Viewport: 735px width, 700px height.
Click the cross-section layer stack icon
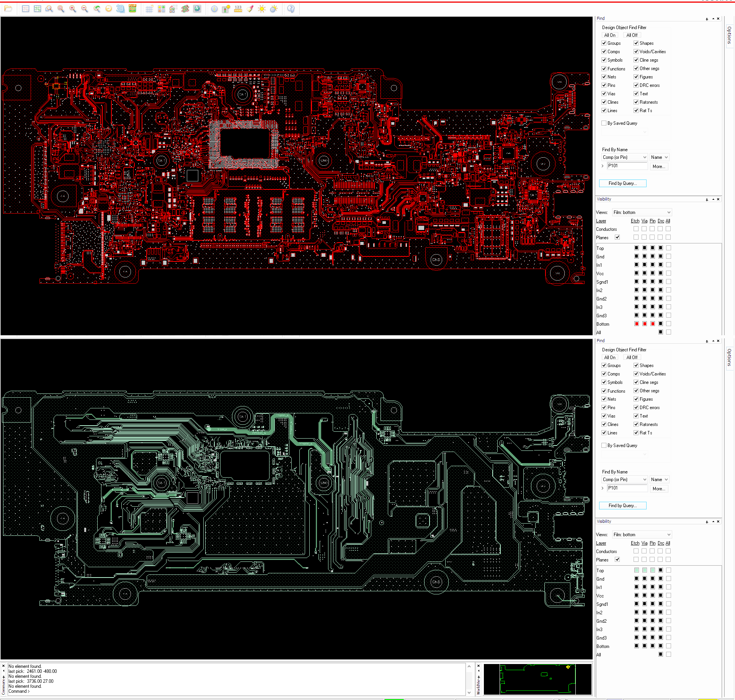185,9
